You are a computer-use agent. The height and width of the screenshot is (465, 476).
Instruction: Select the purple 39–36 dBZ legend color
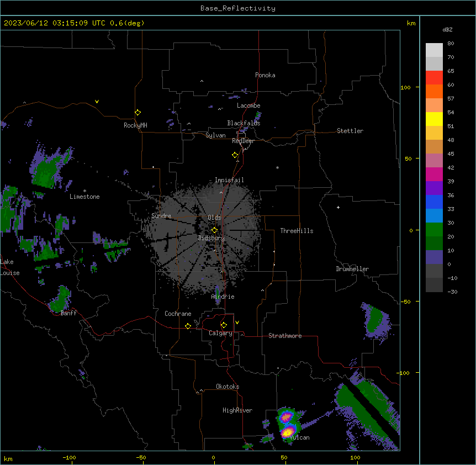click(x=434, y=188)
